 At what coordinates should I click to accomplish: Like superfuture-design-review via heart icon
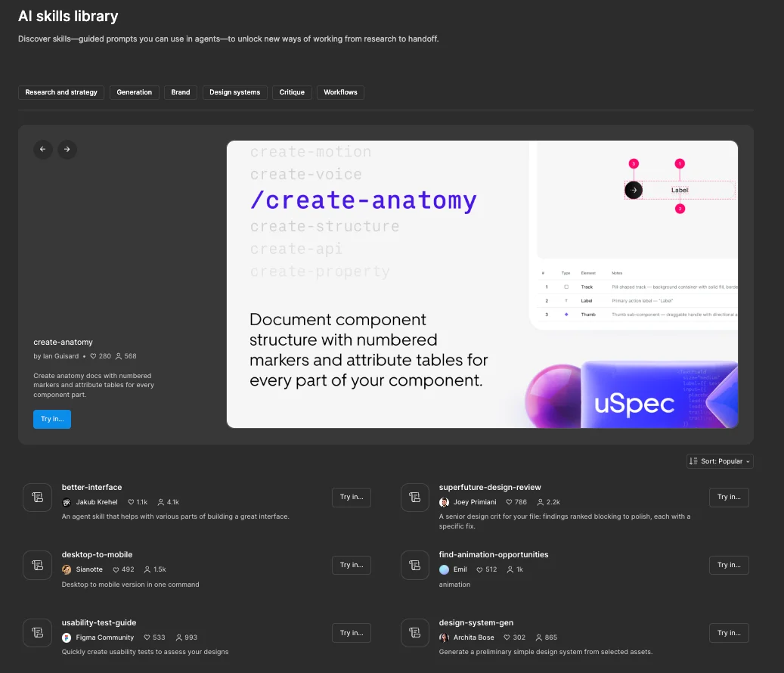click(x=509, y=502)
